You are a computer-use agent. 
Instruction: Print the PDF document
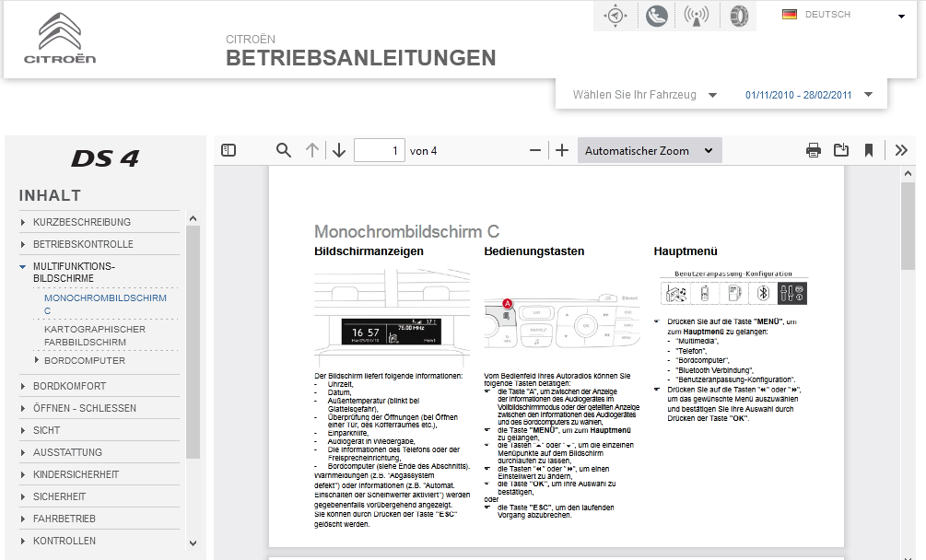pos(814,150)
